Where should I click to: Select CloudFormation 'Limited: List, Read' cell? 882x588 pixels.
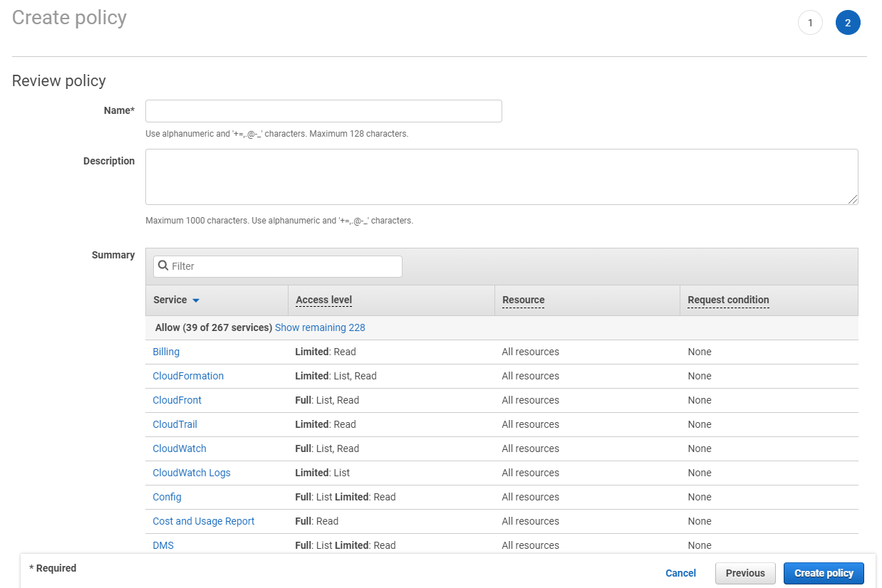click(336, 376)
